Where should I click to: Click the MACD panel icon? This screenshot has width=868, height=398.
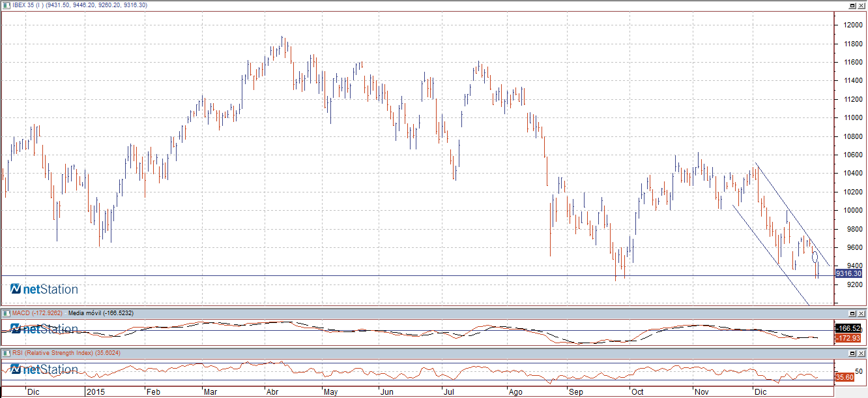(x=7, y=313)
